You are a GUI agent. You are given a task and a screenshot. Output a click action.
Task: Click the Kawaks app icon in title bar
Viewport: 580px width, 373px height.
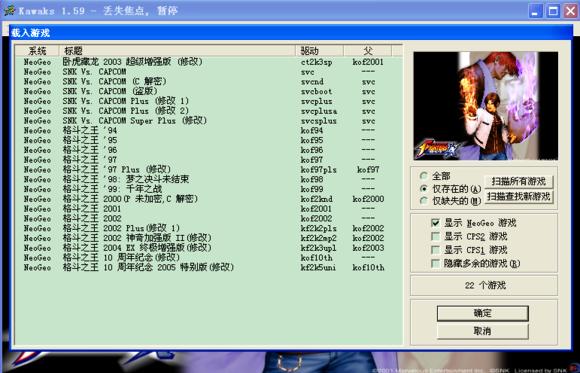pyautogui.click(x=9, y=10)
